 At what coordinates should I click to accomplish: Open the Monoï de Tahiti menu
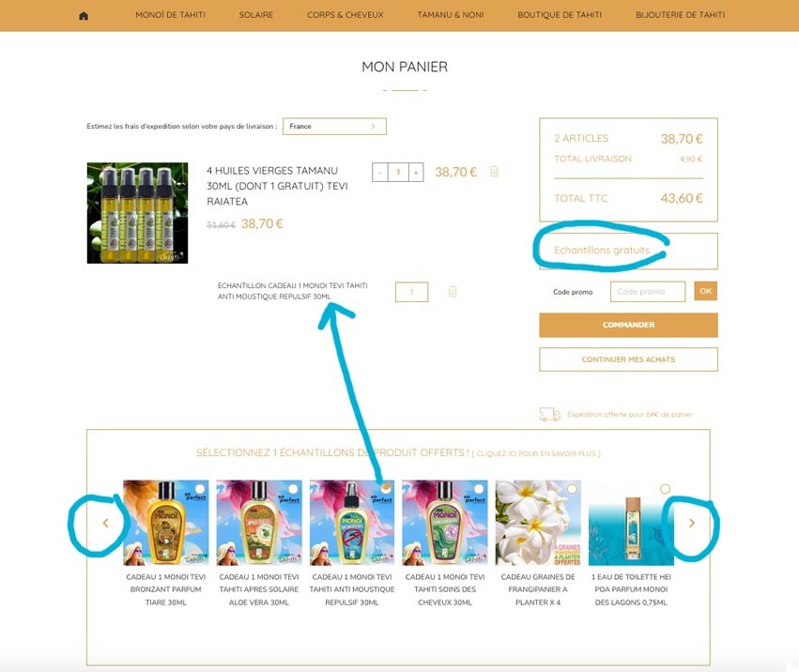[170, 15]
